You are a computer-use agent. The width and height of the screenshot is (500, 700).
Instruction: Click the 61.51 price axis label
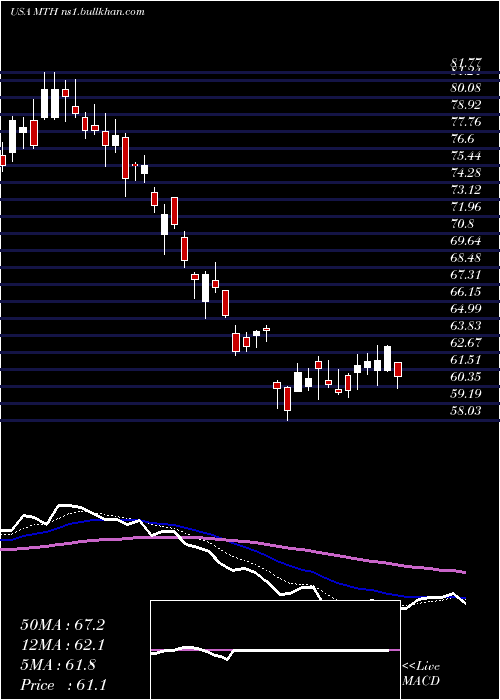click(466, 360)
